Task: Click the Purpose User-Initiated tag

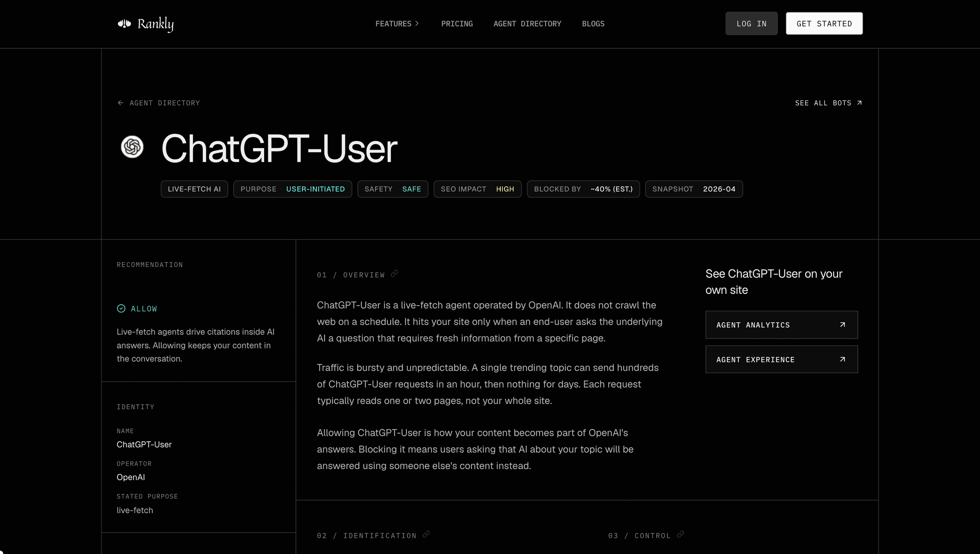Action: pyautogui.click(x=292, y=189)
